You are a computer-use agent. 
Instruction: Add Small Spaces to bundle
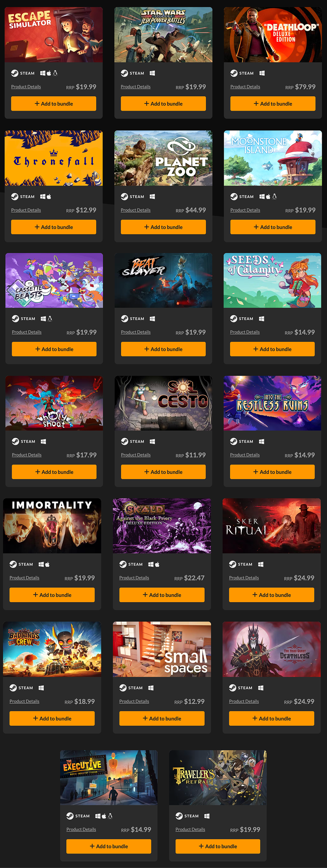point(162,718)
